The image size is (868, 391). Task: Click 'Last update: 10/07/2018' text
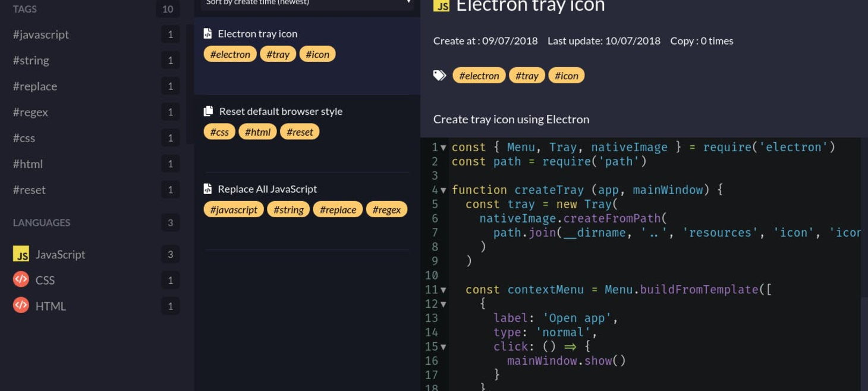point(604,40)
